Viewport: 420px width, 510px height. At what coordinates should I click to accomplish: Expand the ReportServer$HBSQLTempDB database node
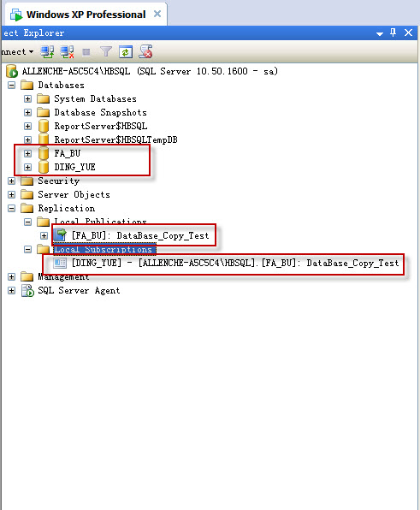click(x=28, y=139)
